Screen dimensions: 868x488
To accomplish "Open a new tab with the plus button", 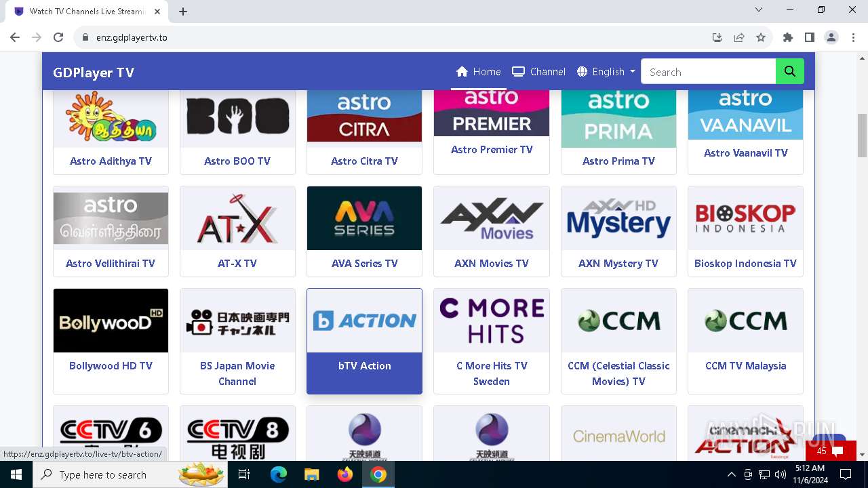I will 183,12.
